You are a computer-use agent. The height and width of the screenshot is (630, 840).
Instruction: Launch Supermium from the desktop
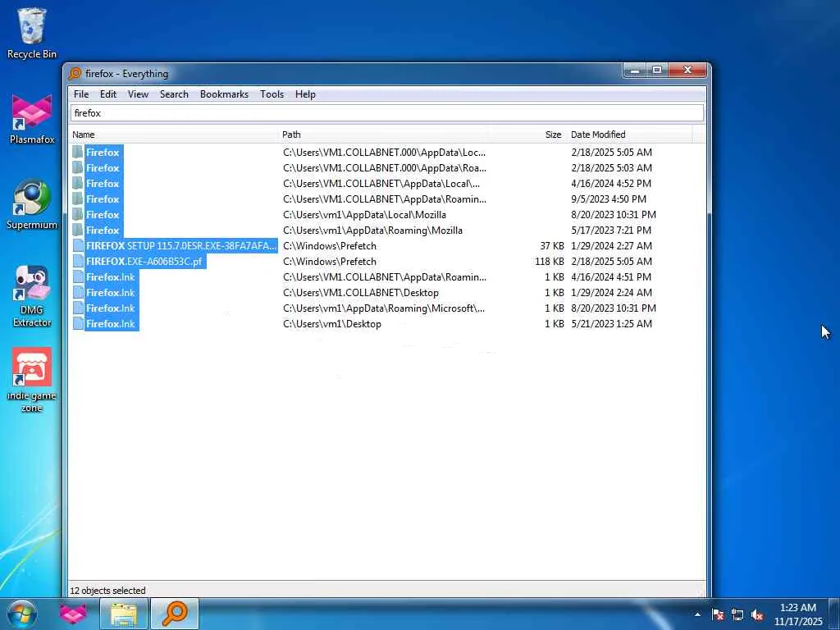point(32,204)
